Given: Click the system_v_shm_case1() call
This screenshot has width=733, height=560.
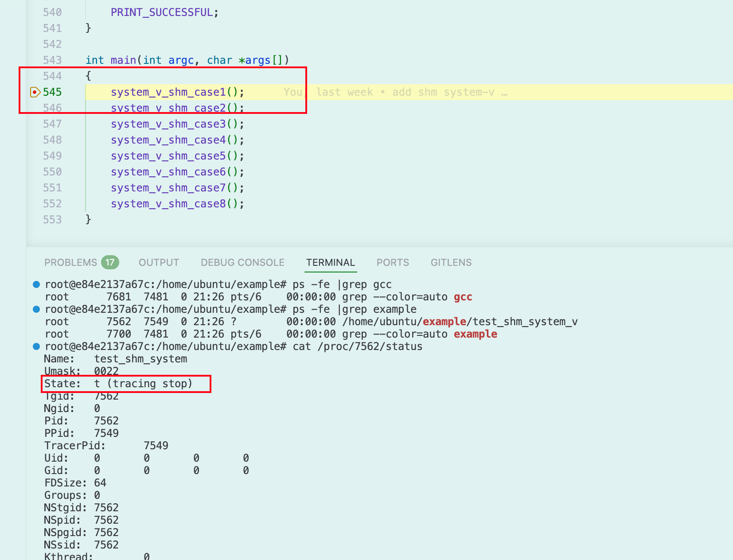Looking at the screenshot, I should pos(177,92).
